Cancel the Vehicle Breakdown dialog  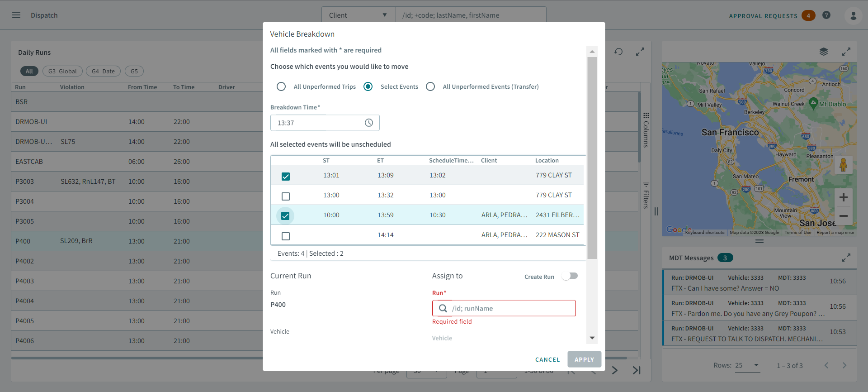click(x=547, y=359)
